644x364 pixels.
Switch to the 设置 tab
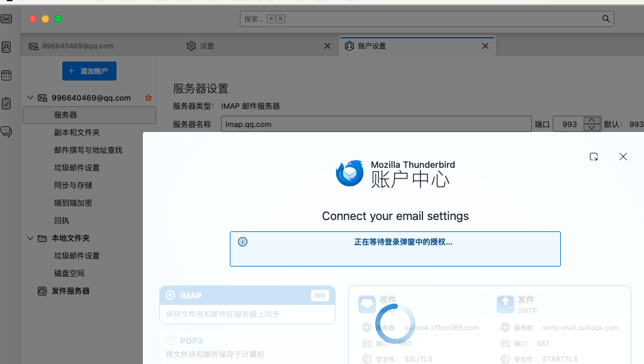pos(206,46)
